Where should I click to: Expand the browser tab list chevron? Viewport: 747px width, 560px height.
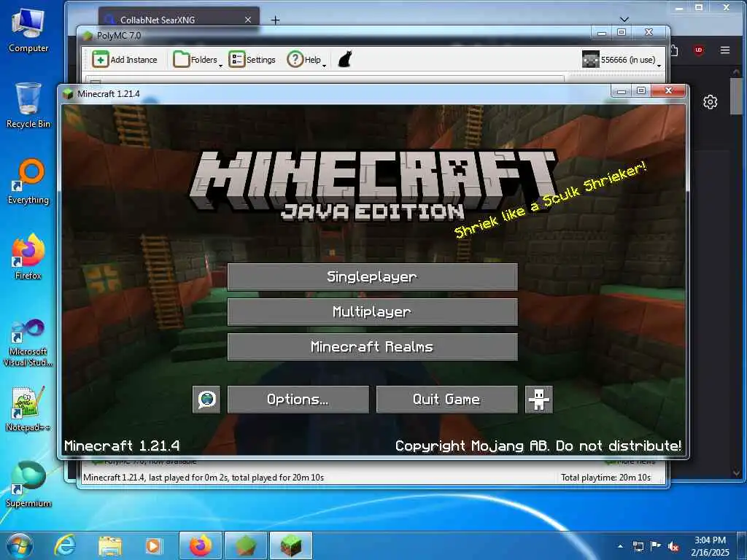coord(624,20)
